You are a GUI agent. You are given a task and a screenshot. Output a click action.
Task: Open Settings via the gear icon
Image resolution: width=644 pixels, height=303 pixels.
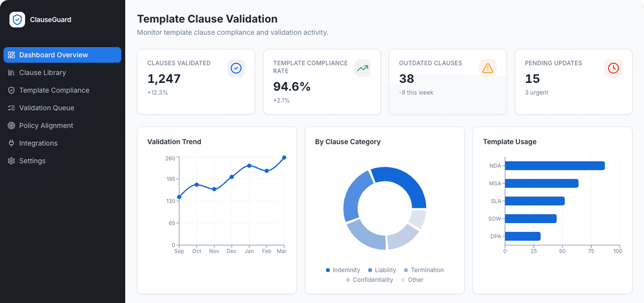[x=11, y=161]
